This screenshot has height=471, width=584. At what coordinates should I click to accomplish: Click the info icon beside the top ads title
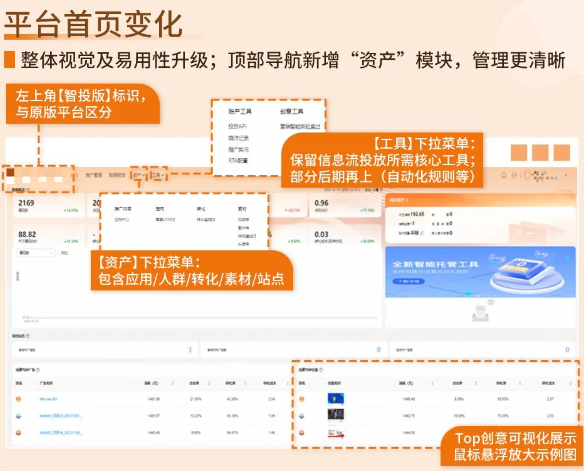38,370
